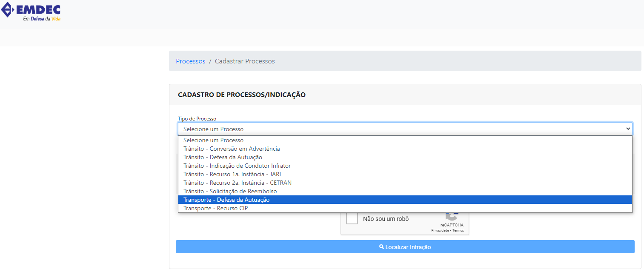The image size is (644, 272).
Task: Open reCAPTCHA 'Privacidade' link
Action: [x=441, y=230]
